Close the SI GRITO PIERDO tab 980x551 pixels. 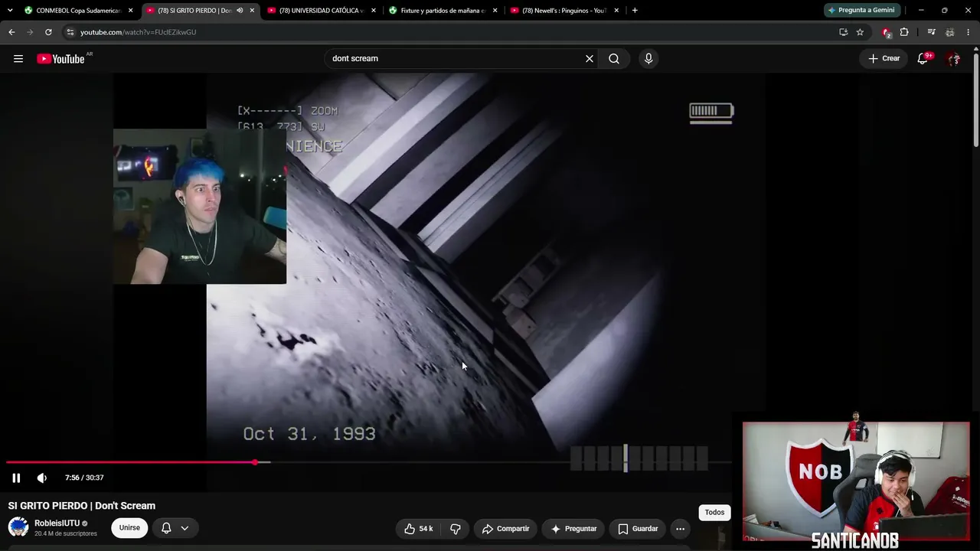[252, 11]
